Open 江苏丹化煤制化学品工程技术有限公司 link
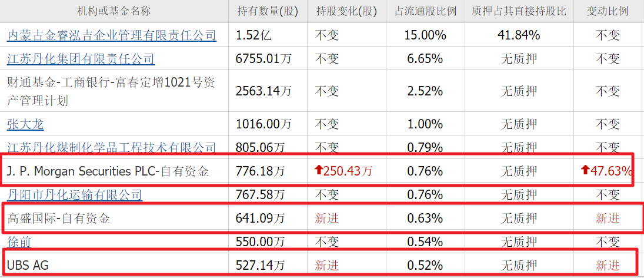This screenshot has height=278, width=644. point(112,147)
